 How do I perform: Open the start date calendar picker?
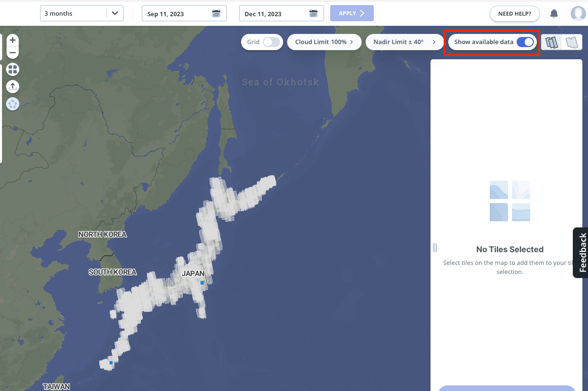pyautogui.click(x=216, y=14)
